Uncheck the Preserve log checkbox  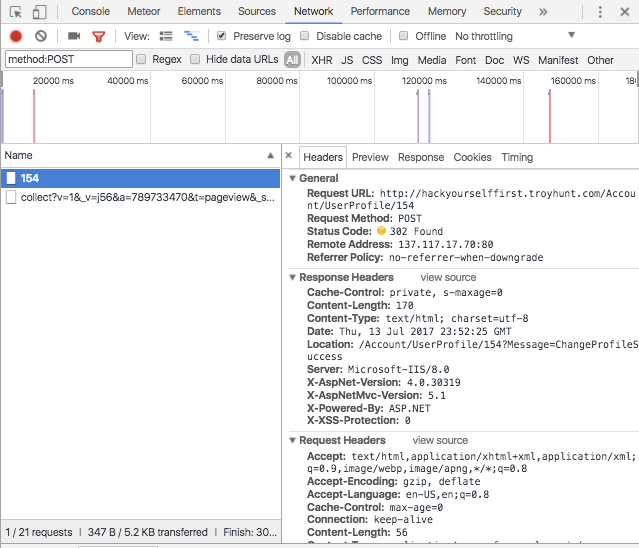point(222,36)
